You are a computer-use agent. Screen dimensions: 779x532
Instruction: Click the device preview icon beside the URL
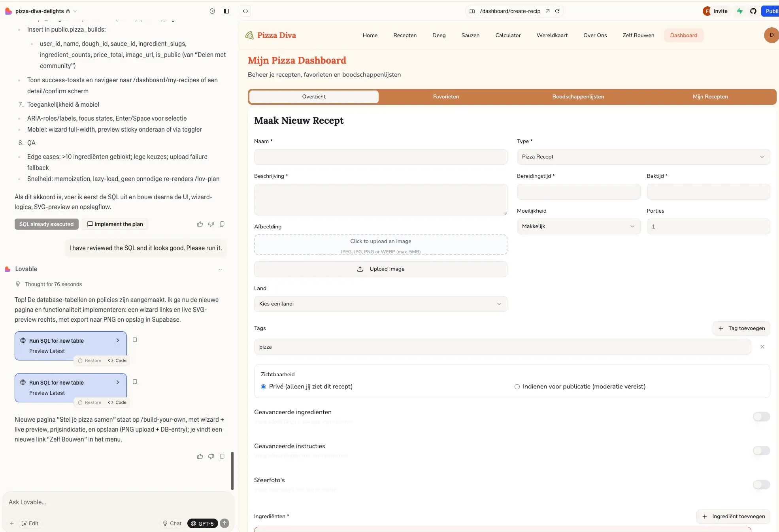[472, 11]
